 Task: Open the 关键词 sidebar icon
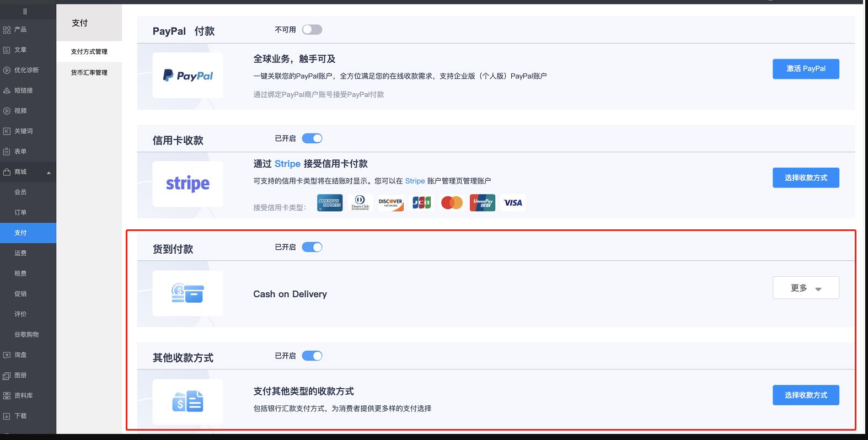coord(7,131)
